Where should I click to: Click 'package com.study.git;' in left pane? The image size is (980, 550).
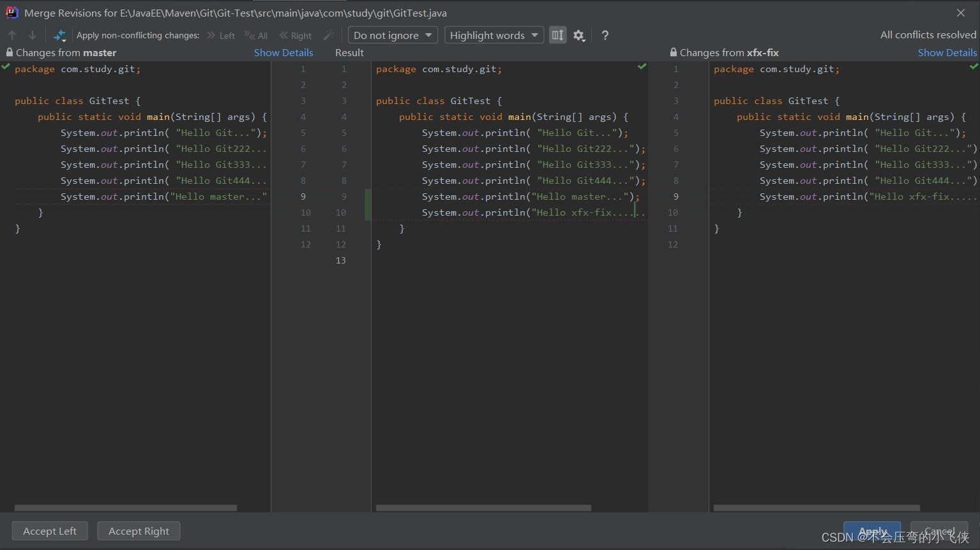tap(77, 69)
